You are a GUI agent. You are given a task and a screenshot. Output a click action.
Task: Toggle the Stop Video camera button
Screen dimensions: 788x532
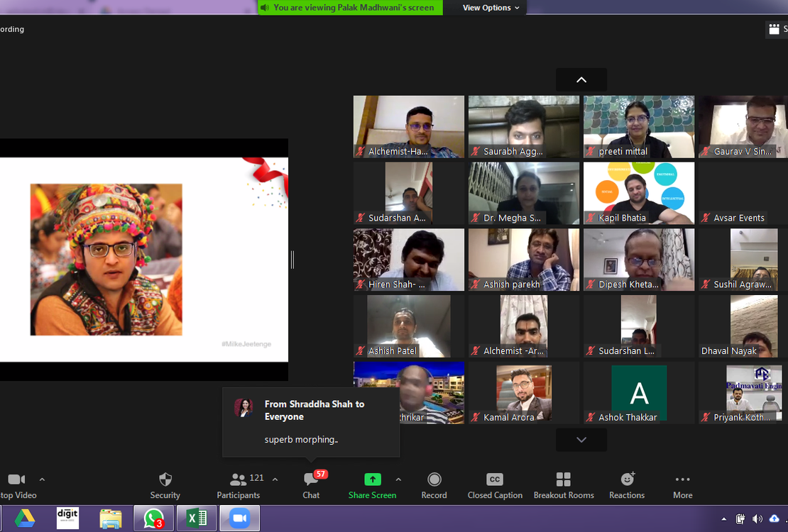pos(16,480)
